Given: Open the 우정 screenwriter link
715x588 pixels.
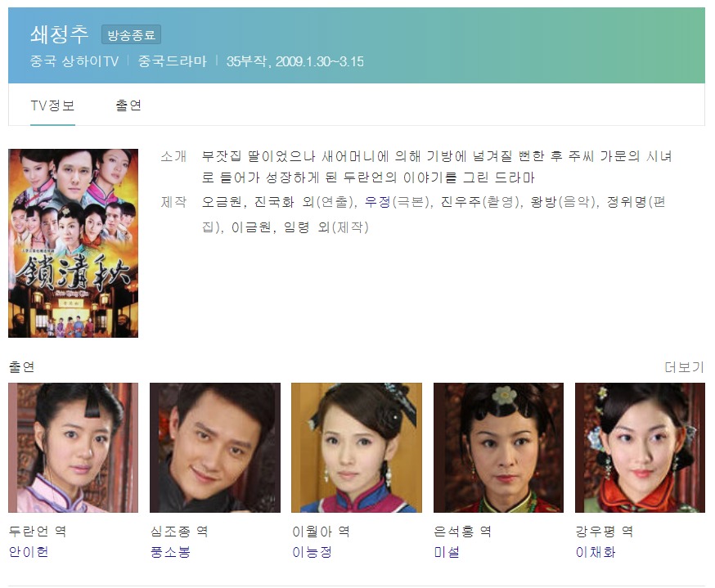Looking at the screenshot, I should [x=378, y=201].
